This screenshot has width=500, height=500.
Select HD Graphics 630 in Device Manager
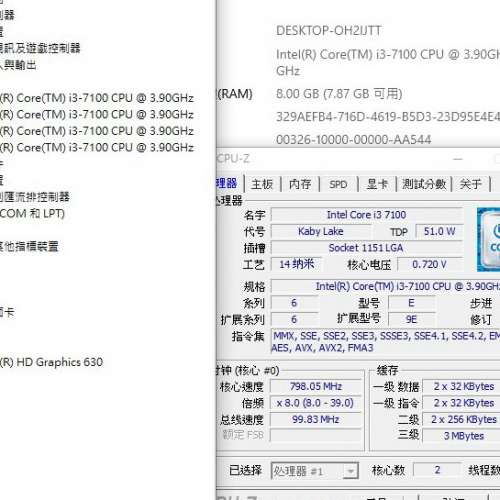click(x=51, y=362)
